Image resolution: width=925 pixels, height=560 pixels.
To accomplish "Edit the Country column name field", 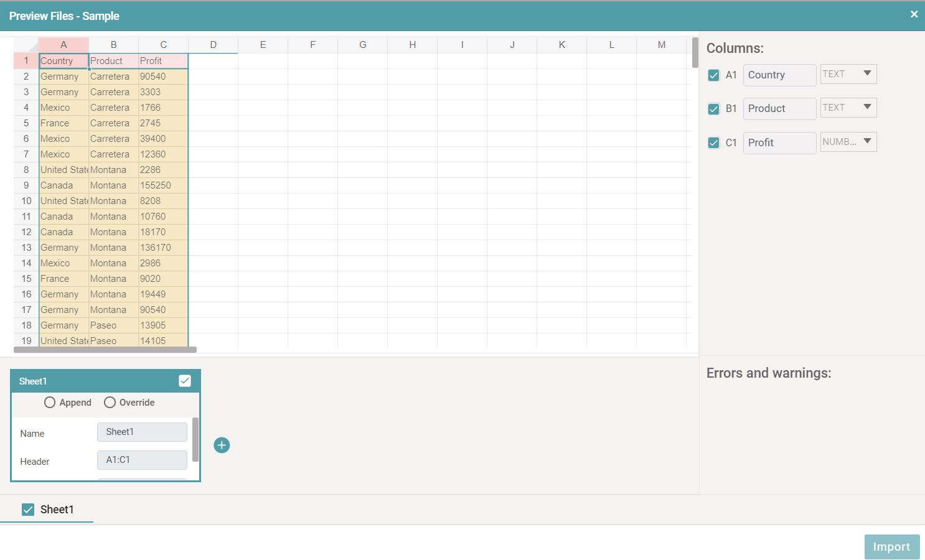I will [779, 75].
